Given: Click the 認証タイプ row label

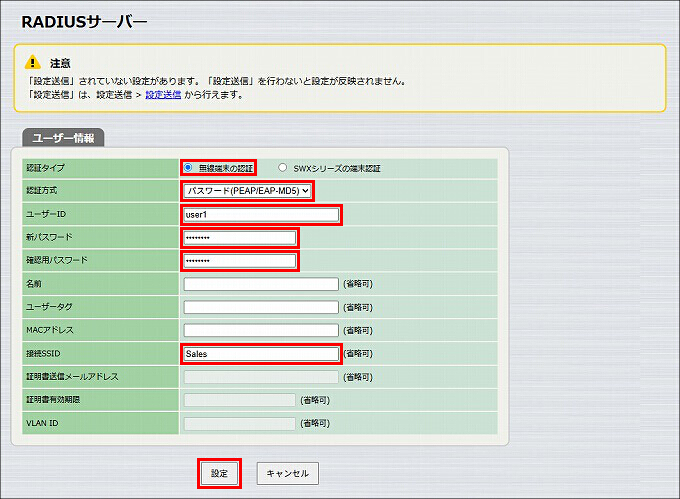Looking at the screenshot, I should pos(45,167).
